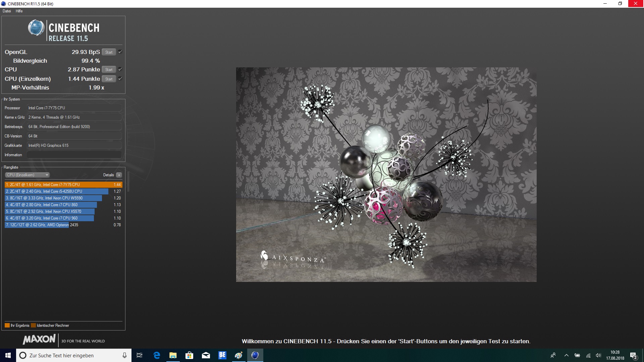
Task: Open the CPU (Einzelkern) ranking dropdown
Action: coord(28,175)
